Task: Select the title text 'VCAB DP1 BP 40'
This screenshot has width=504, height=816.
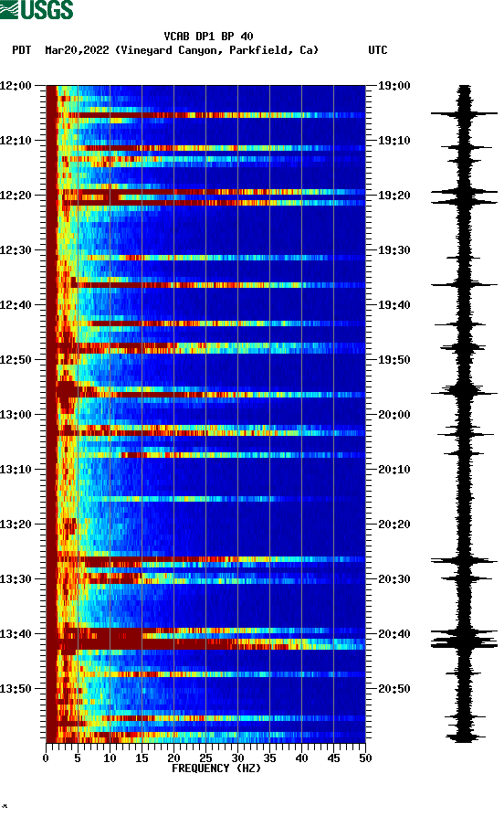Action: click(x=208, y=37)
